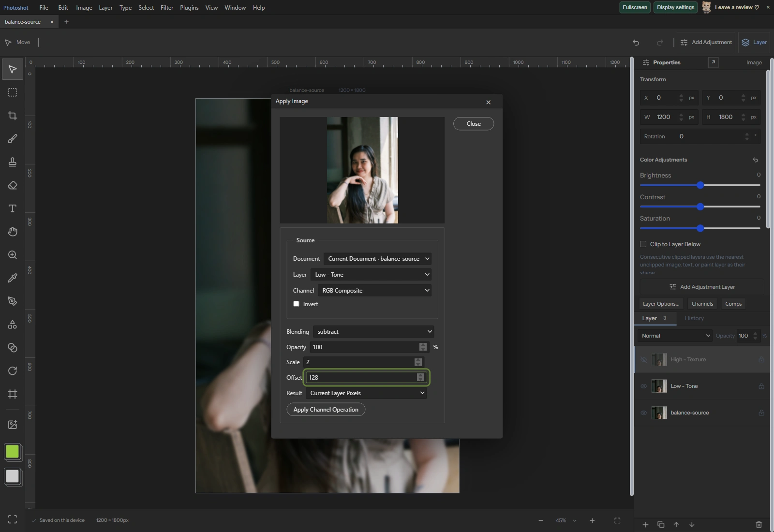Image resolution: width=774 pixels, height=532 pixels.
Task: Open the source Layer dropdown
Action: click(371, 275)
